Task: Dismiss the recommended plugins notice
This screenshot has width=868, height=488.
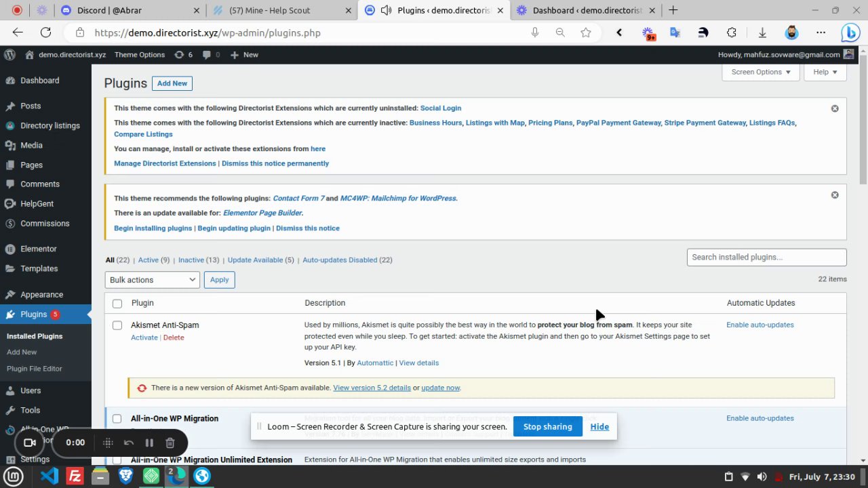Action: point(835,195)
